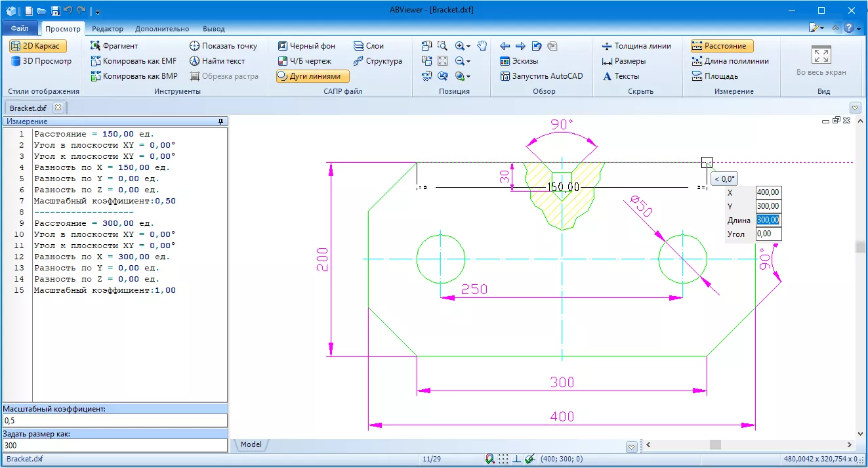
Task: Click the Во весь экран button
Action: (821, 62)
